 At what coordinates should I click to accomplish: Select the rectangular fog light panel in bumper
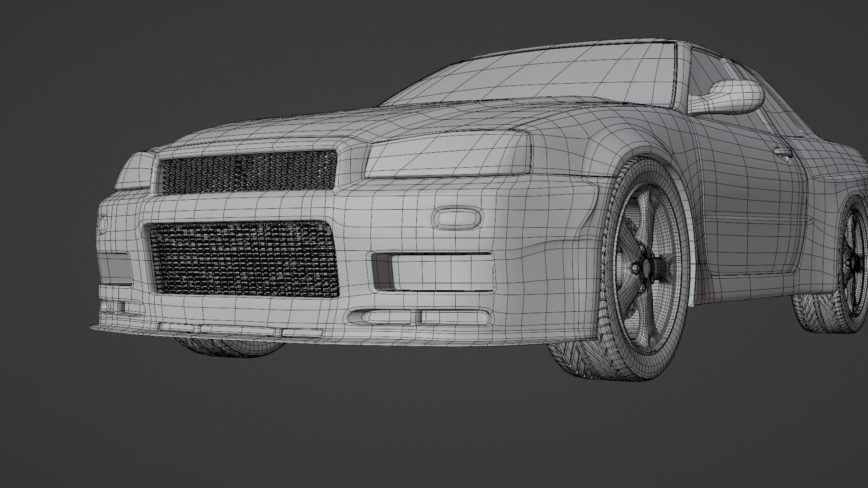pos(442,272)
